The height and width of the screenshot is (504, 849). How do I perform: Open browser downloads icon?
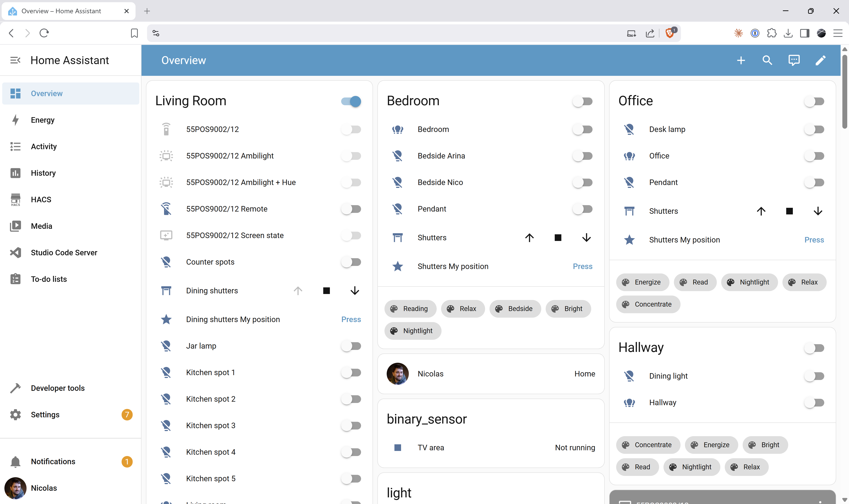(788, 33)
